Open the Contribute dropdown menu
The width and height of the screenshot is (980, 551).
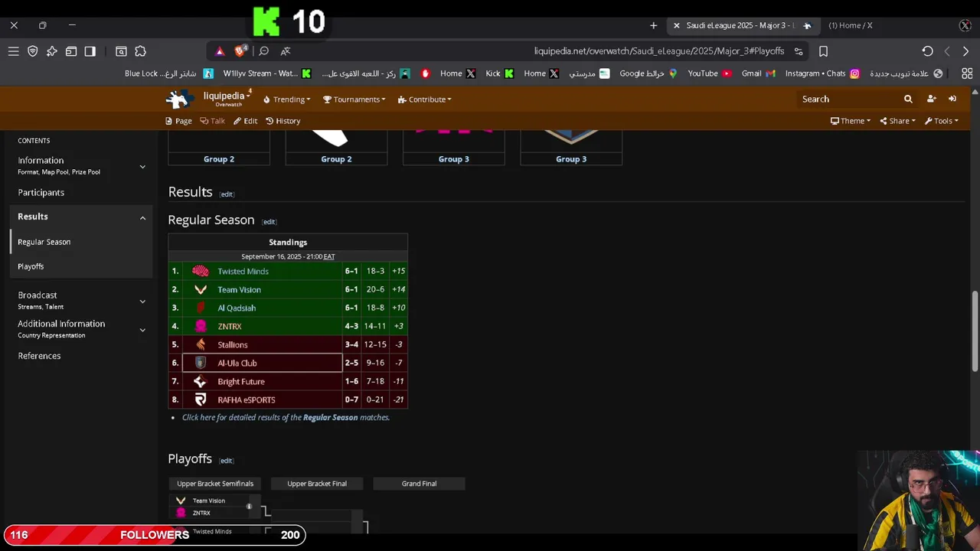point(424,99)
